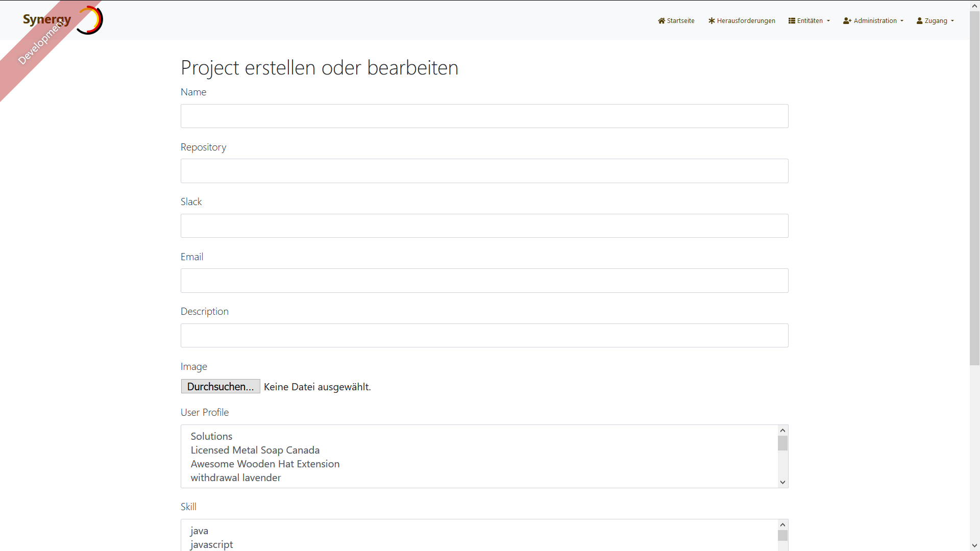Pick withdrawal lavender in User Profile
The width and height of the screenshot is (980, 551).
235,478
